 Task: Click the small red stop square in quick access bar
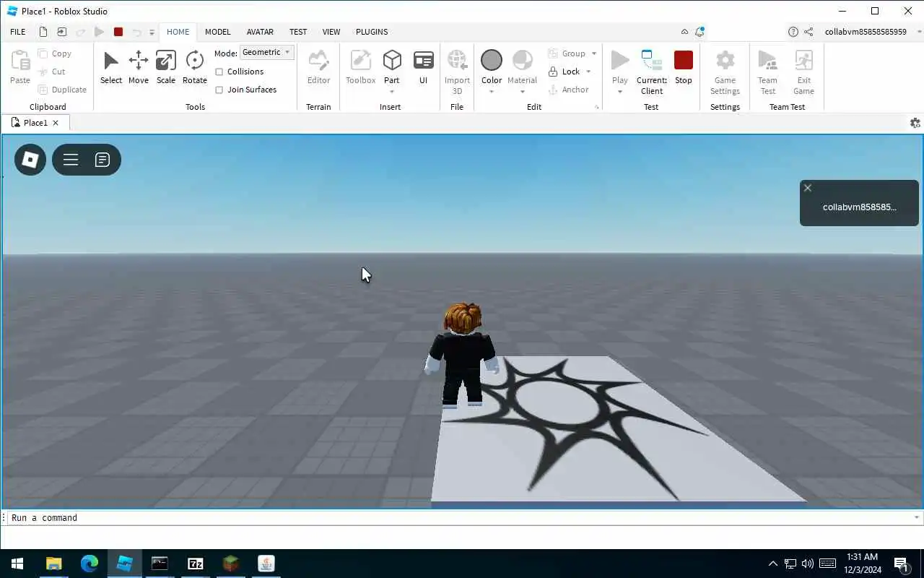point(118,32)
